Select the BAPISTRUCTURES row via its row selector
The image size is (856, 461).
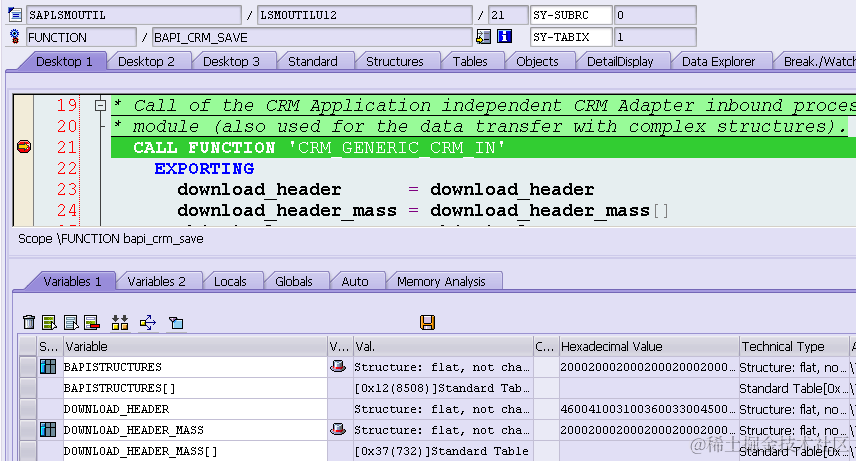(27, 367)
